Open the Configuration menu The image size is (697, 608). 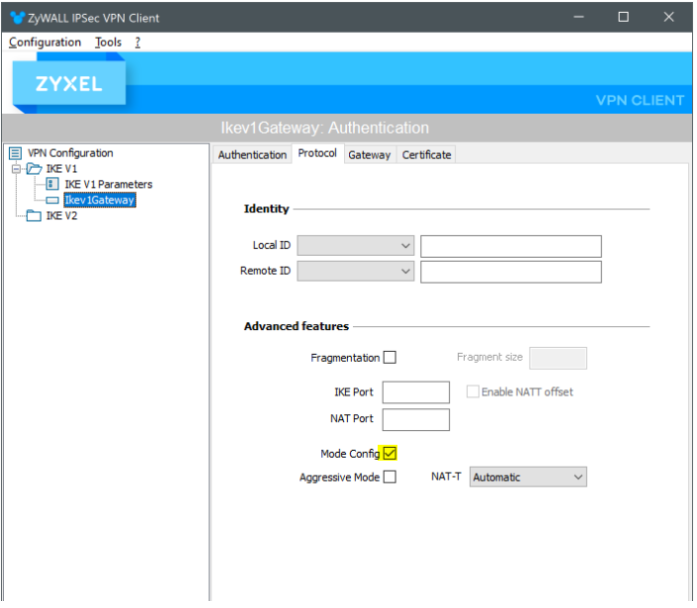tap(45, 42)
